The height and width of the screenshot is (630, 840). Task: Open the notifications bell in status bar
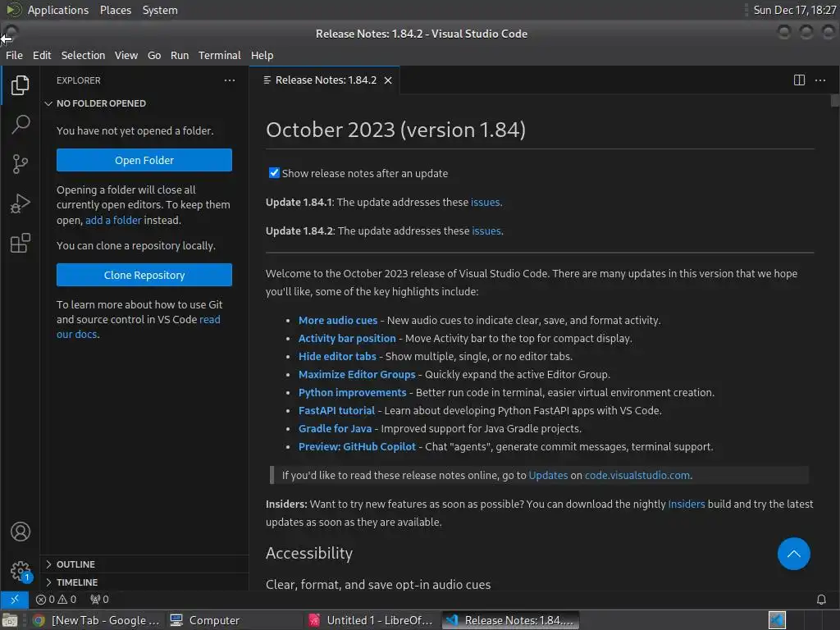tap(820, 600)
